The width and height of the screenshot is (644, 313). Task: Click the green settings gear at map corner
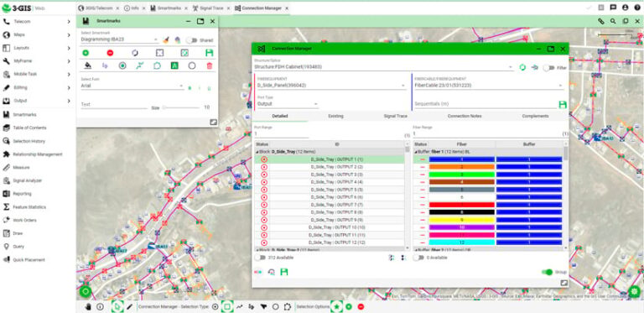635,291
